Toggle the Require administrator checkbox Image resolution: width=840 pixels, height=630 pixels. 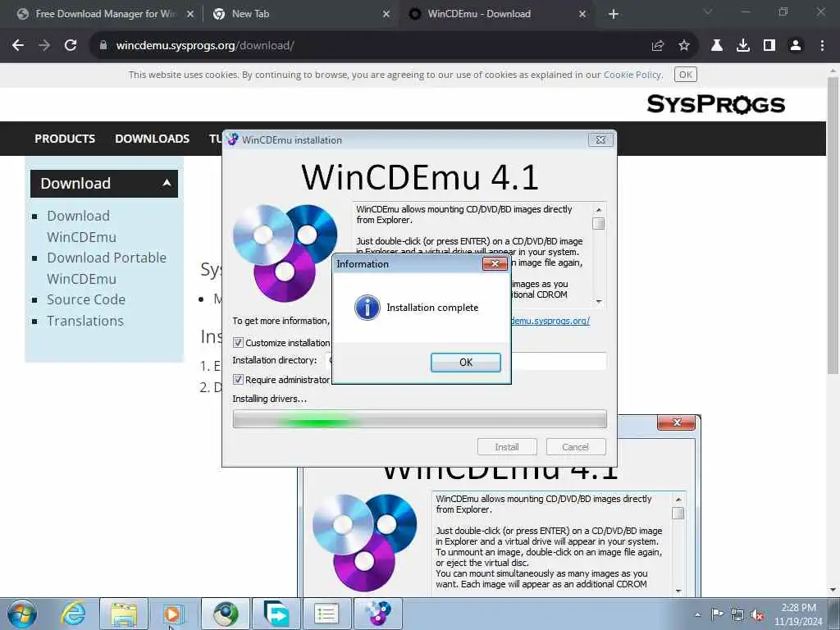tap(238, 380)
